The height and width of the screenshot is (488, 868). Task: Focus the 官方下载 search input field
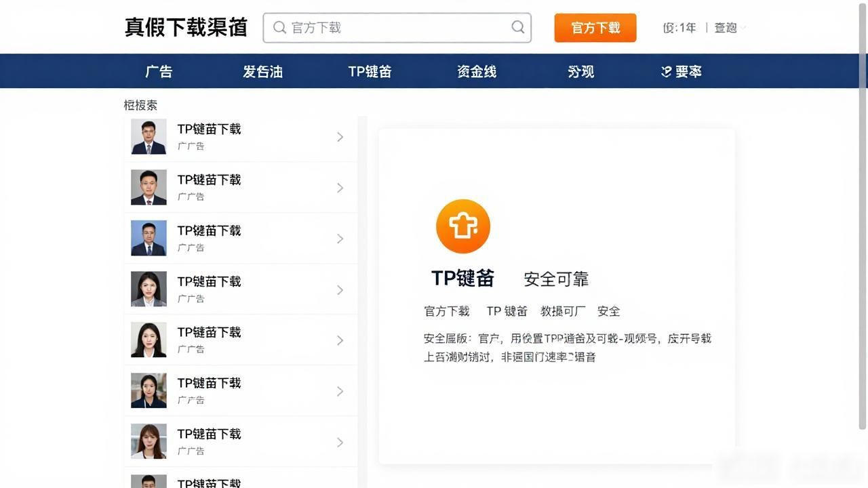[x=397, y=28]
